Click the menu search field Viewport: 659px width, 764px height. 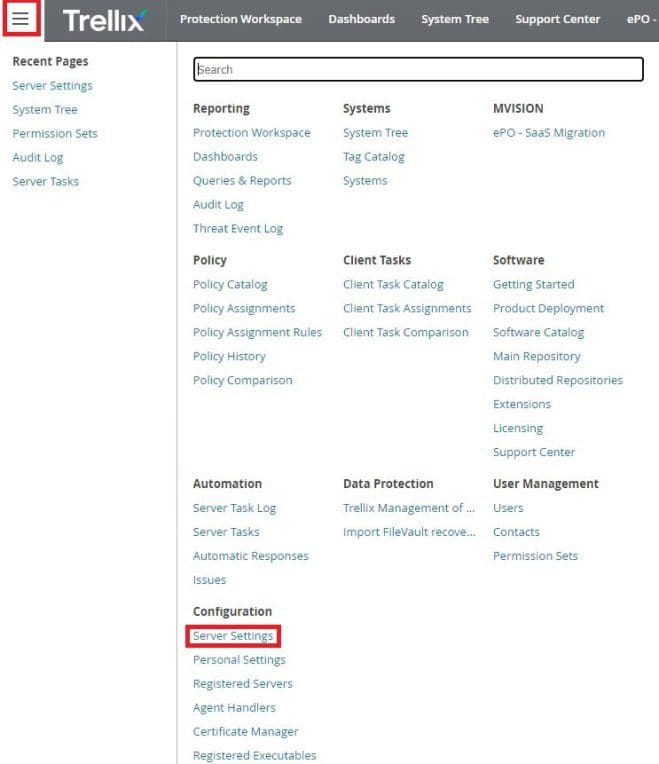pos(418,69)
